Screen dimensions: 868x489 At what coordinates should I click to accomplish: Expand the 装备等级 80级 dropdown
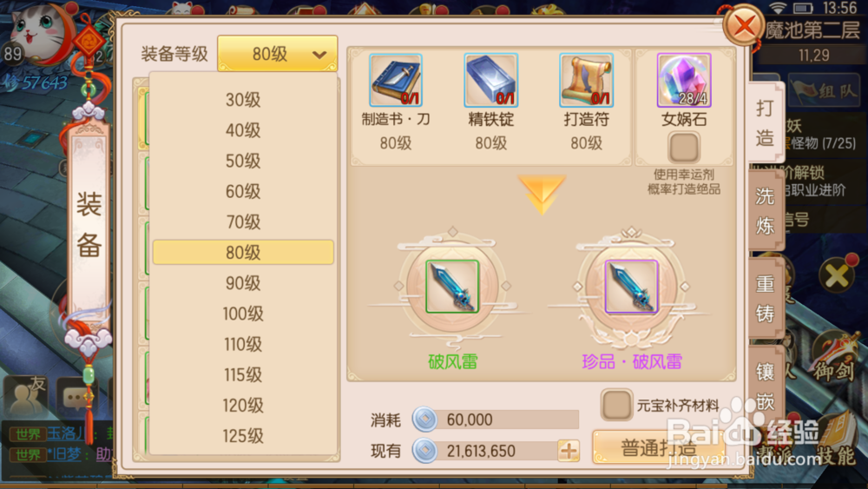click(278, 54)
